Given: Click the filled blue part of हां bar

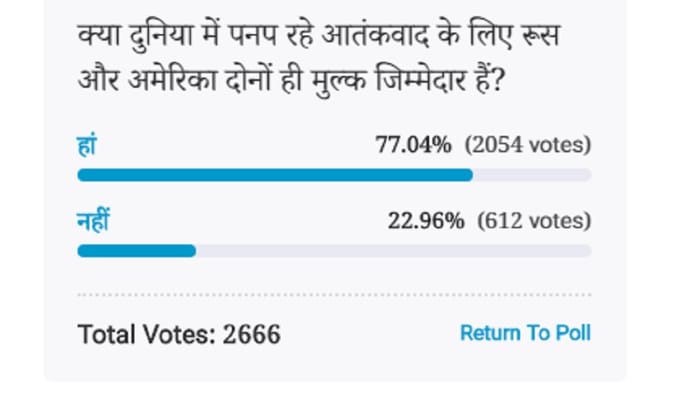Looking at the screenshot, I should click(x=275, y=175).
